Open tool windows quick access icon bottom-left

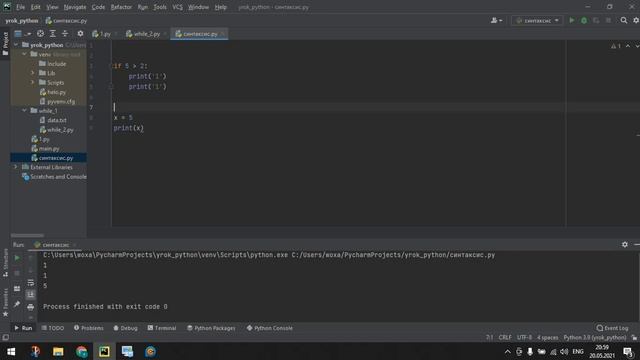pos(5,338)
